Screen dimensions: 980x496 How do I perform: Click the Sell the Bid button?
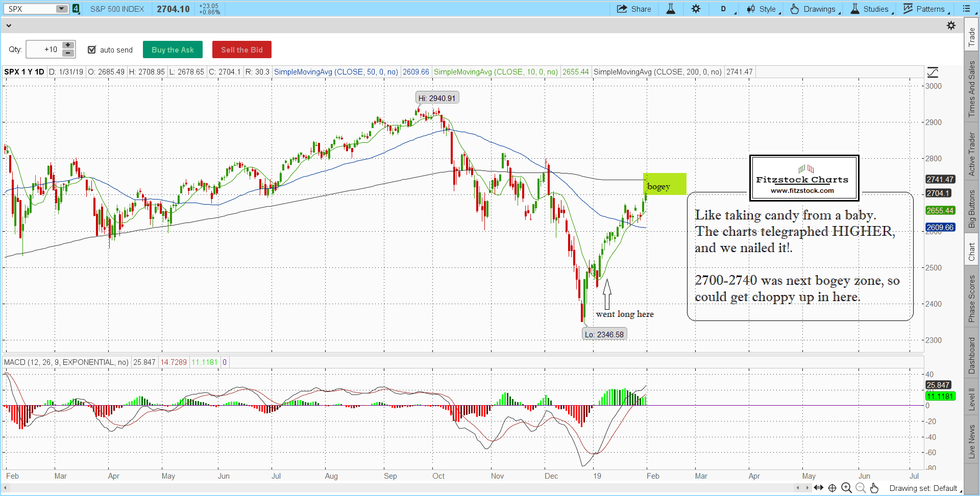(241, 49)
